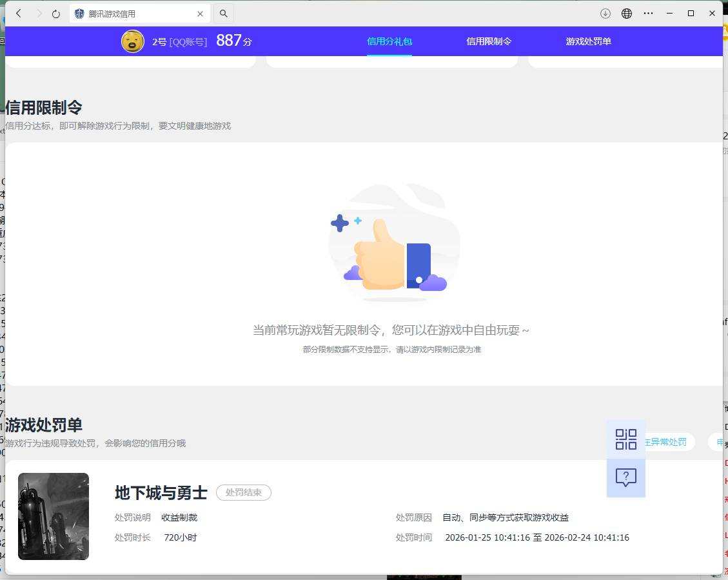Image resolution: width=728 pixels, height=580 pixels.
Task: Click the 收益制裁 penalty description
Action: 179,517
